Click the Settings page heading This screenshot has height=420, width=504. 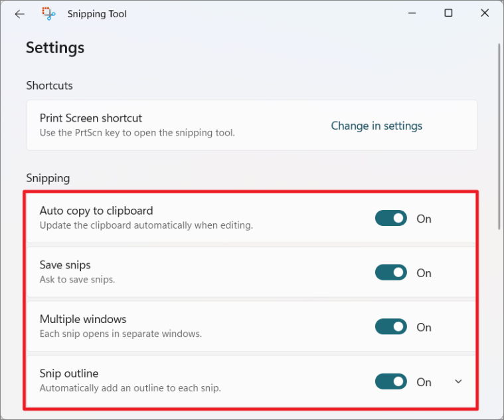[55, 48]
